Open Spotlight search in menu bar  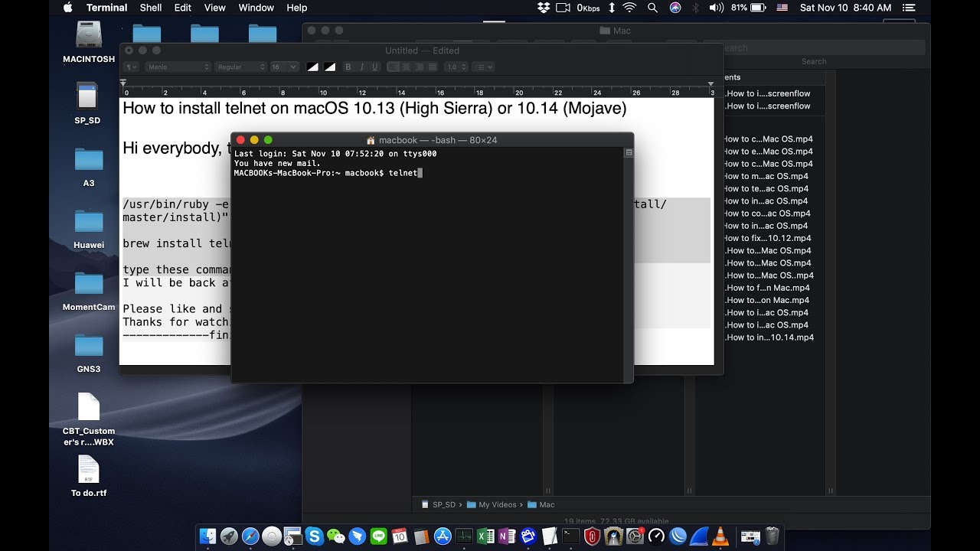(652, 8)
